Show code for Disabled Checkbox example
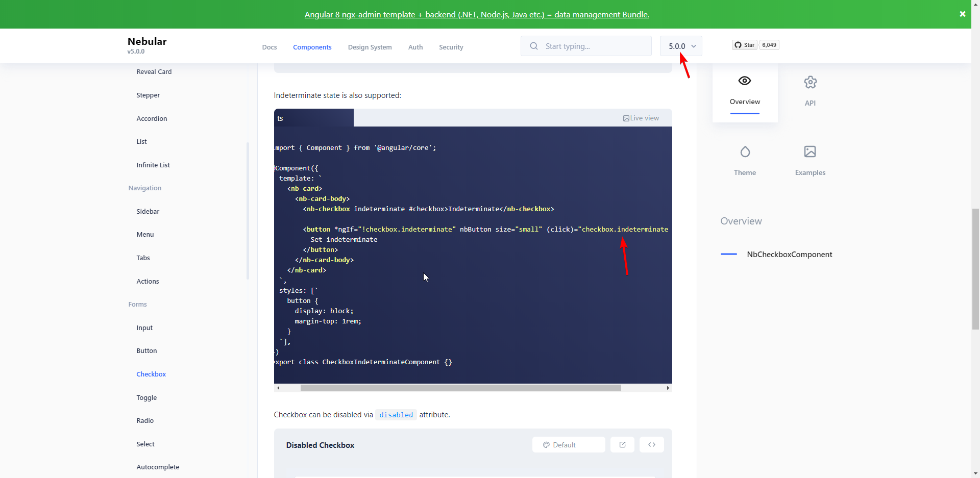The image size is (980, 478). tap(652, 445)
